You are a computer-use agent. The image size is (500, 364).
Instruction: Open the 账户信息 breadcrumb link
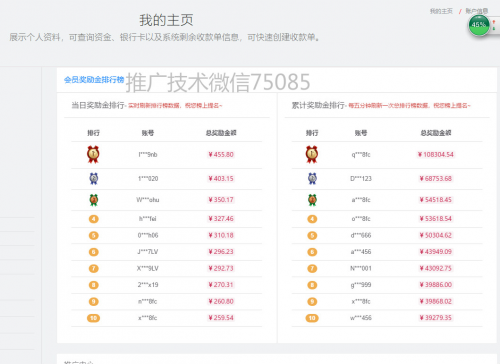coord(477,11)
